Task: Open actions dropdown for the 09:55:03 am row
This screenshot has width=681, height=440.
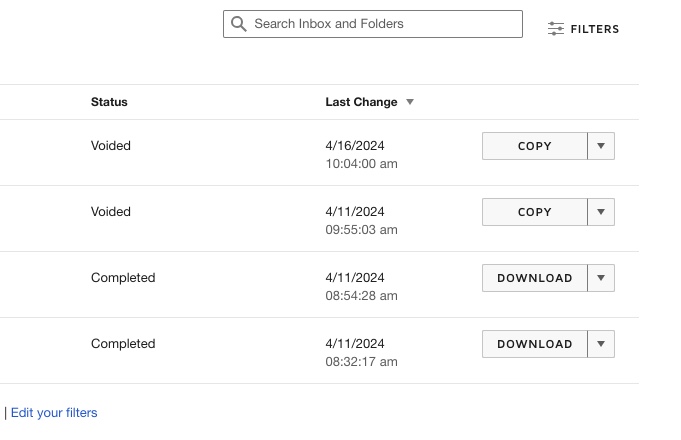Action: click(601, 212)
